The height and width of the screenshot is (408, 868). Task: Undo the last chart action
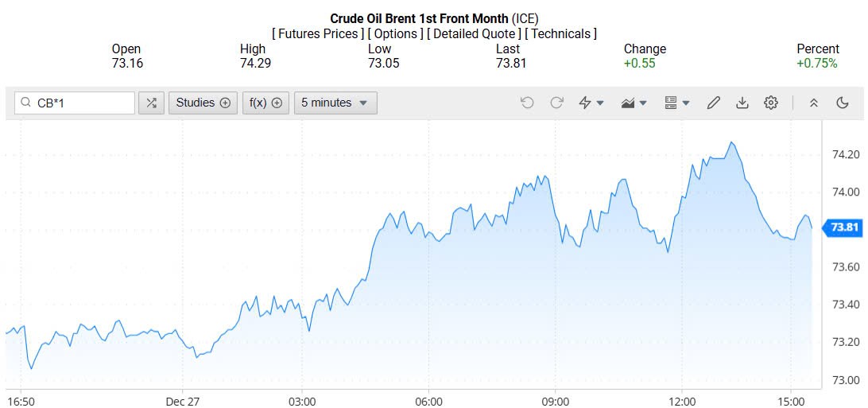pos(527,103)
